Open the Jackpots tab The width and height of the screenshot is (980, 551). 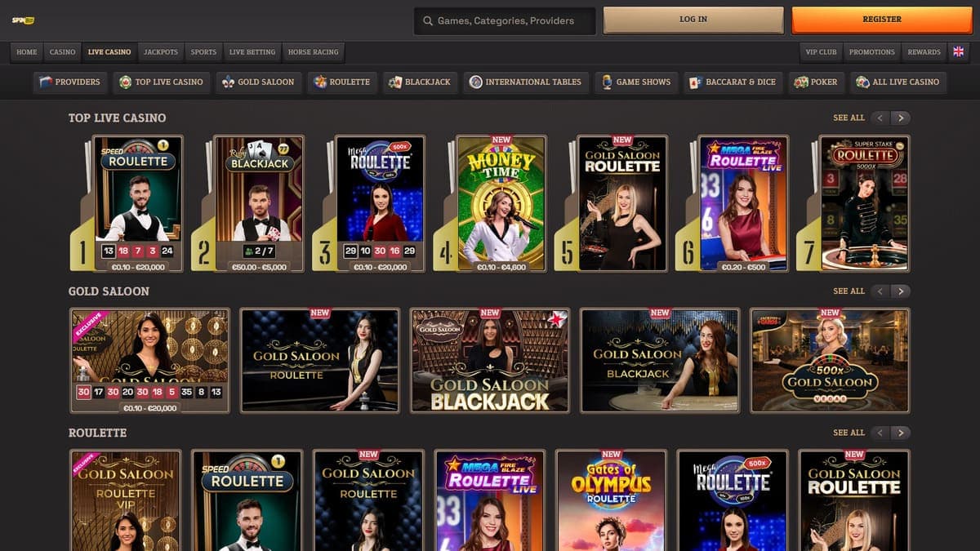tap(161, 52)
